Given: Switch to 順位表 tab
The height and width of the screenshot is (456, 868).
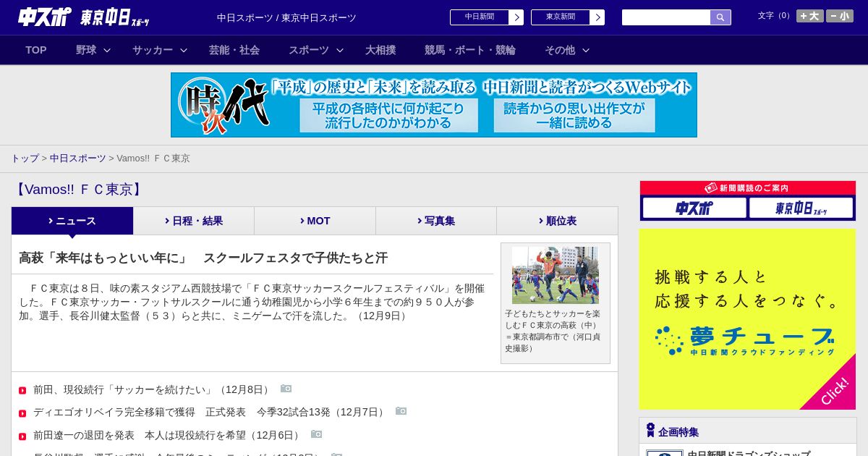Looking at the screenshot, I should point(558,221).
